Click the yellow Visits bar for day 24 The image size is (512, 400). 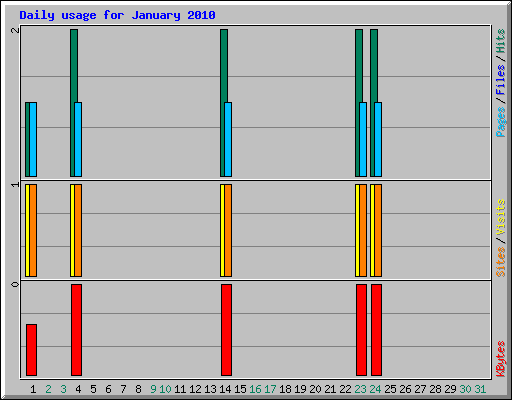point(372,230)
